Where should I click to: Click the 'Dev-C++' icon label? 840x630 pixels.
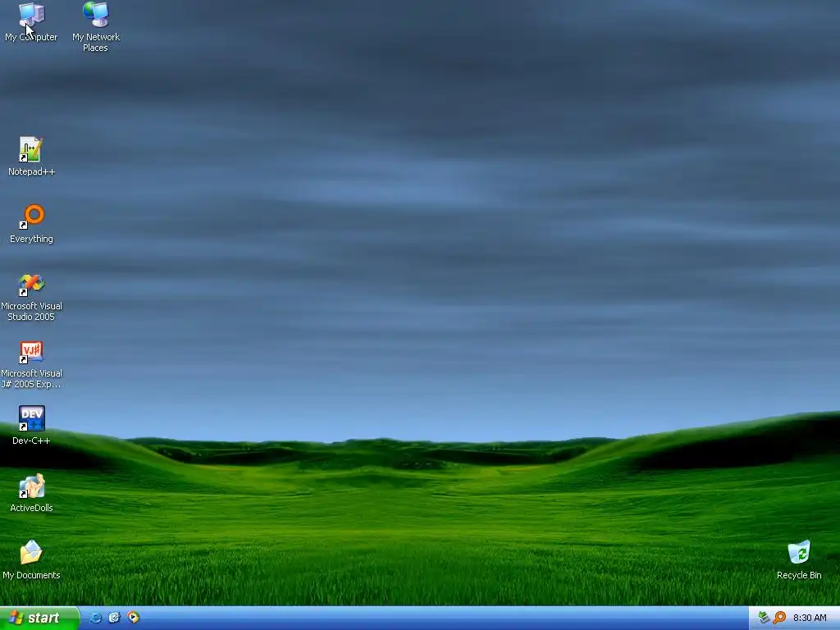pos(31,441)
